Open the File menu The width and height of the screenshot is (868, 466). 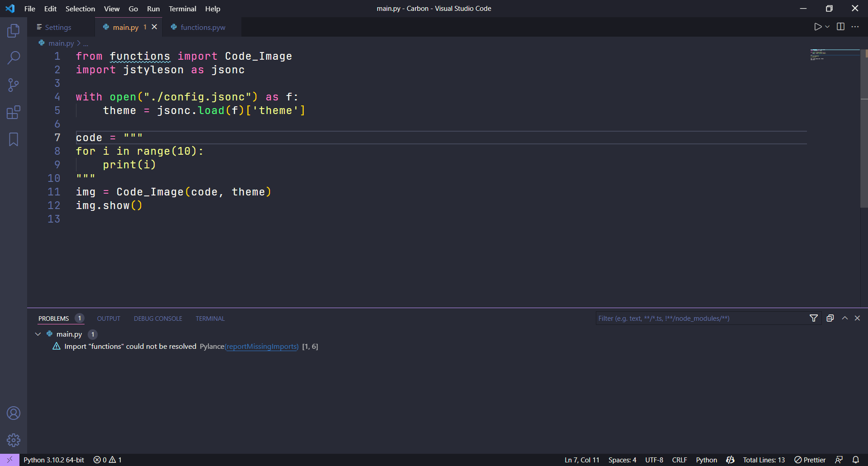[30, 9]
